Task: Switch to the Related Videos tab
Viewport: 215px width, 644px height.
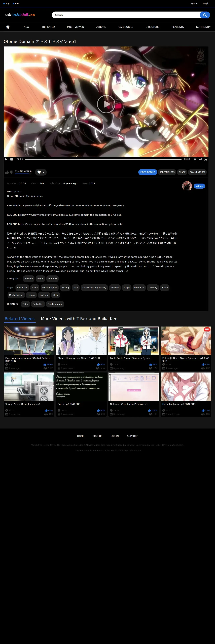Action: pos(20,319)
